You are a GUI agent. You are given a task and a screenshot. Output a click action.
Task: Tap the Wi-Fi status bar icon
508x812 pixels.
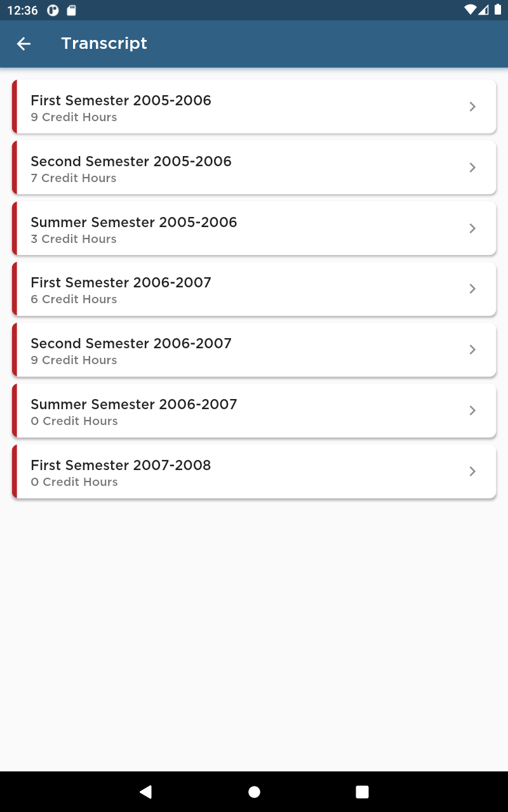(470, 10)
